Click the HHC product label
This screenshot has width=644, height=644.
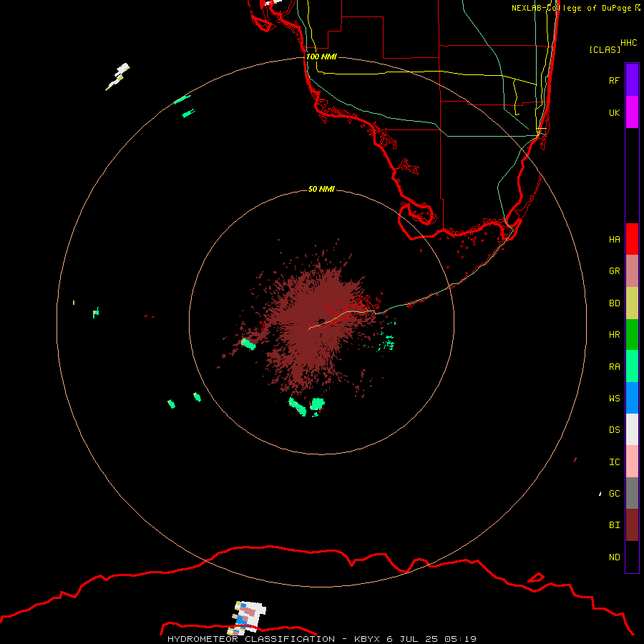coord(628,43)
